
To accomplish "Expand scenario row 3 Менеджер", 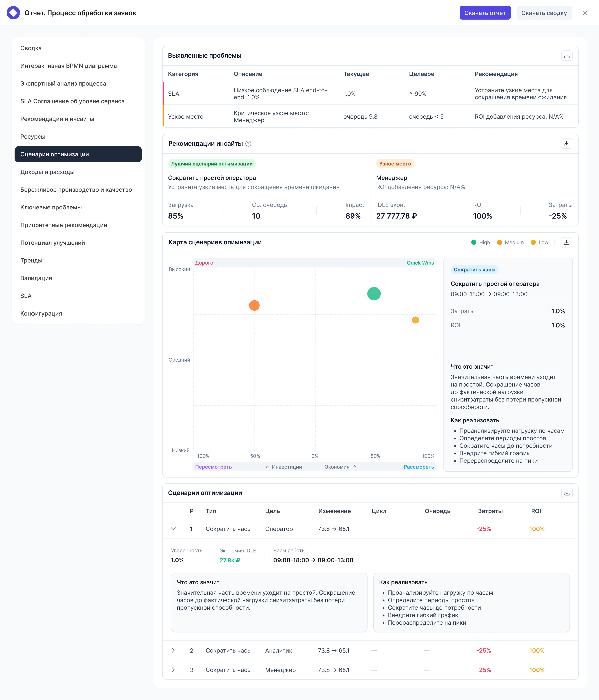I will tap(173, 670).
